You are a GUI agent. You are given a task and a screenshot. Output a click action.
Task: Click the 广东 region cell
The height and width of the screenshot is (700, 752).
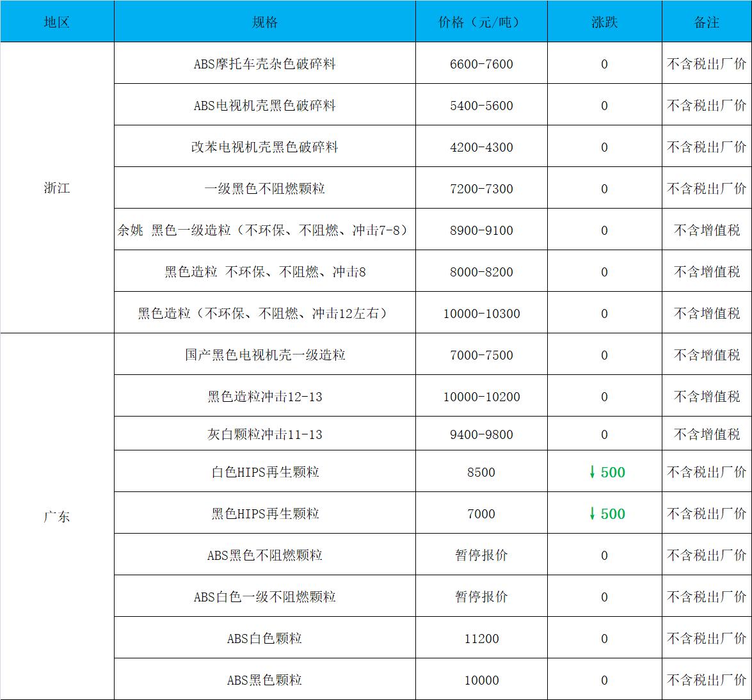pos(57,516)
